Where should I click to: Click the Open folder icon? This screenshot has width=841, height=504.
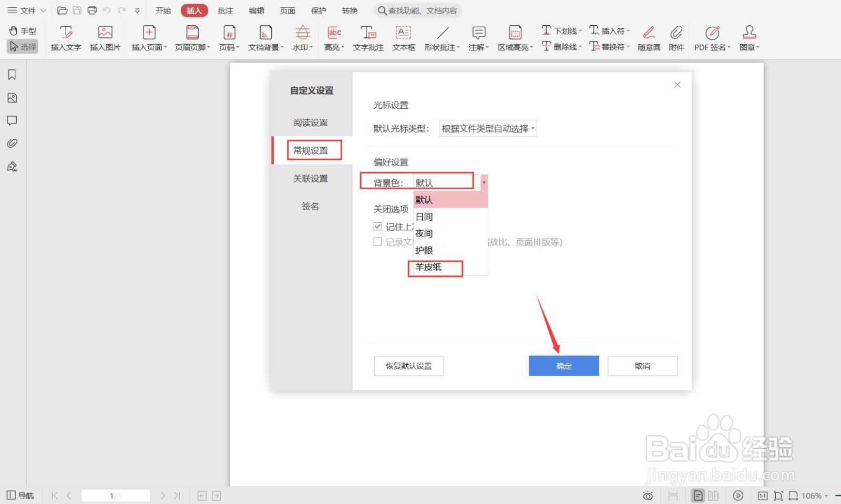pos(62,11)
